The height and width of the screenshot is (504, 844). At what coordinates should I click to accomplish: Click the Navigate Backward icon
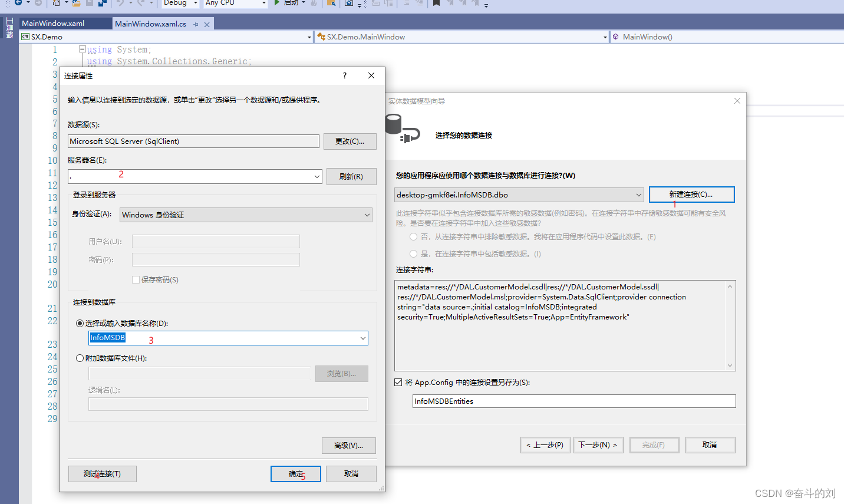tap(17, 5)
